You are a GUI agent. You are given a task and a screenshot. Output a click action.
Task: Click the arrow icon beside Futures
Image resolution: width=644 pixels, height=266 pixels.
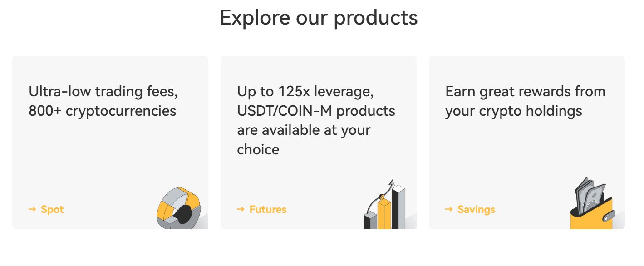coord(241,209)
